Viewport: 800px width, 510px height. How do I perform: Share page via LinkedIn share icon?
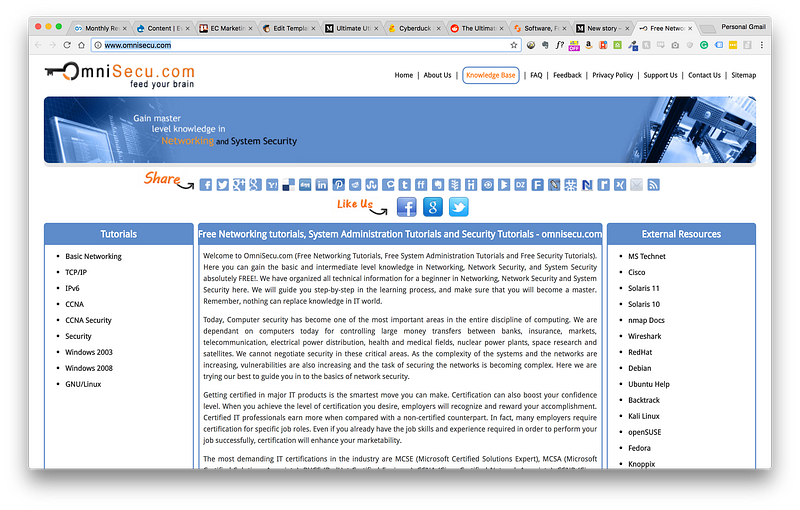coord(321,185)
